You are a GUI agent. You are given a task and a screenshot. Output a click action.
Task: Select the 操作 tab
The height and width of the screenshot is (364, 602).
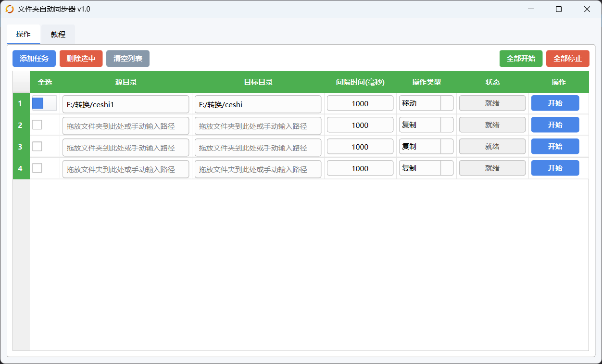[23, 34]
